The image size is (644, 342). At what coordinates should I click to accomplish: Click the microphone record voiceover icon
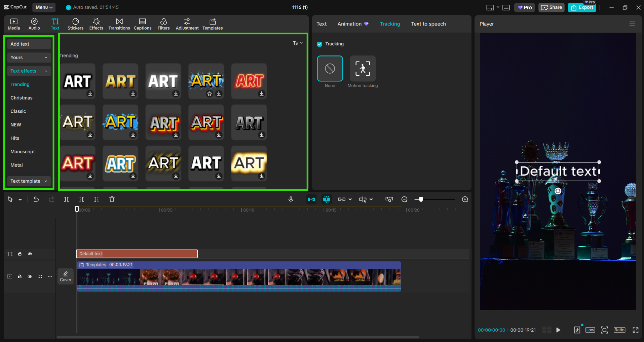click(291, 199)
